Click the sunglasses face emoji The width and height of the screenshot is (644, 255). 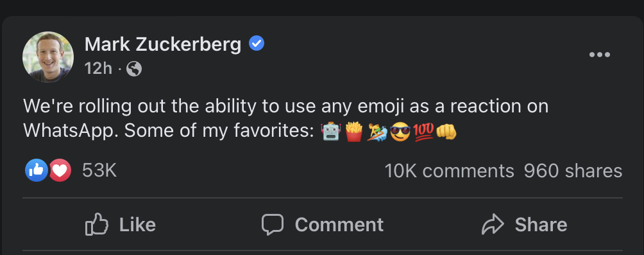400,132
